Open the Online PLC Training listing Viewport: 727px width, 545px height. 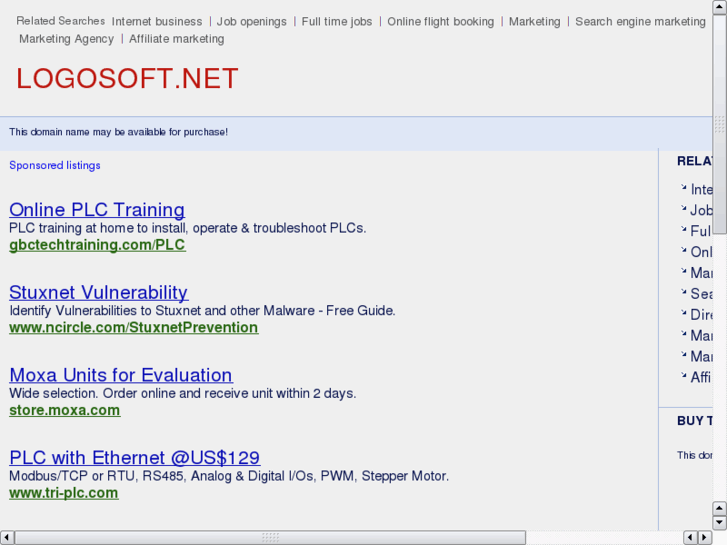(97, 210)
